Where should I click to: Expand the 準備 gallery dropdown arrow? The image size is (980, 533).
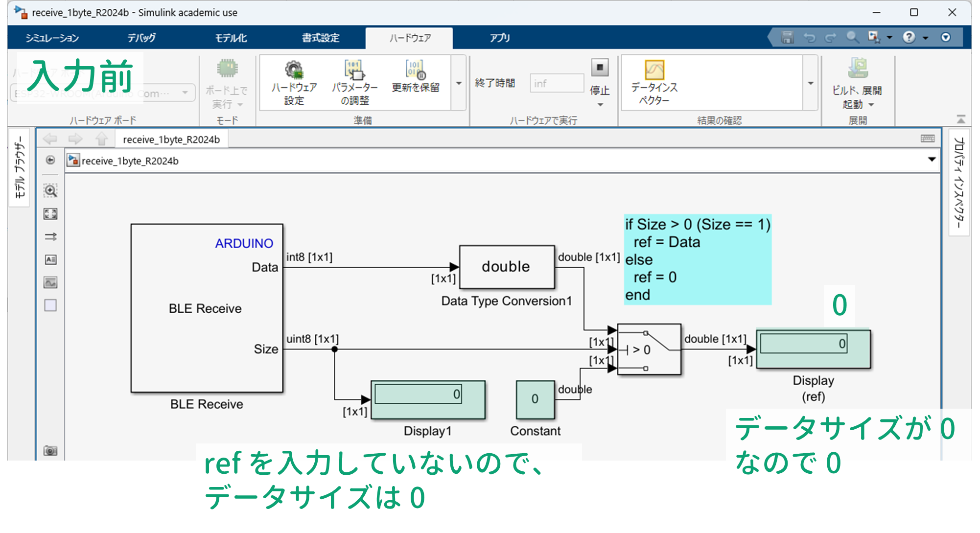coord(459,83)
